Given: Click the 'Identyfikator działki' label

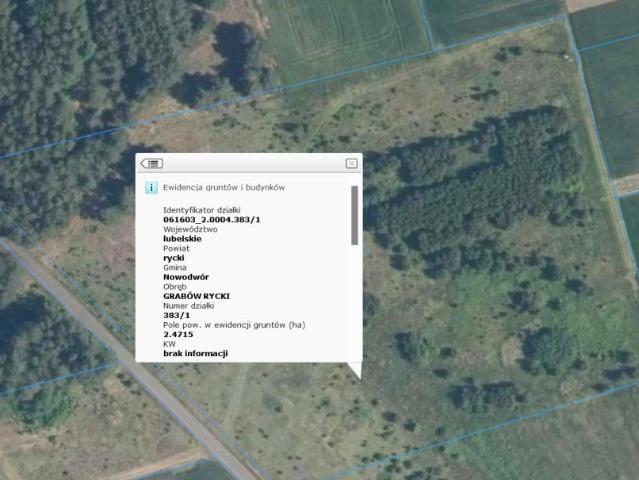Looking at the screenshot, I should pos(202,210).
